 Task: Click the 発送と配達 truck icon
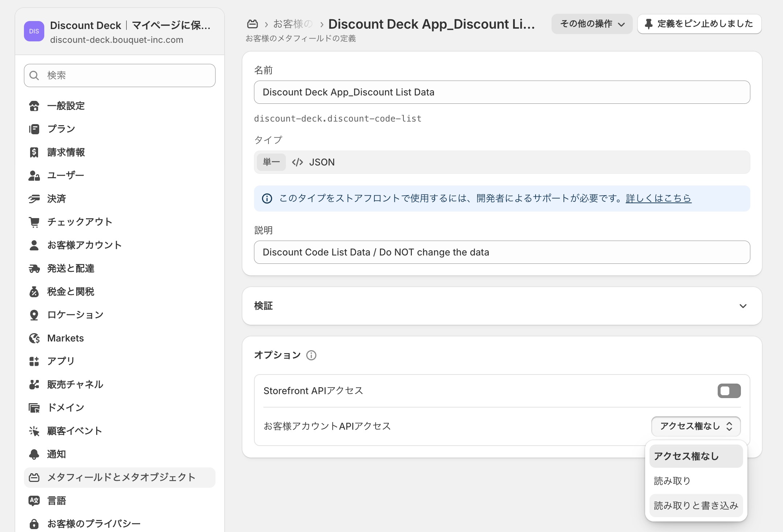tap(34, 269)
